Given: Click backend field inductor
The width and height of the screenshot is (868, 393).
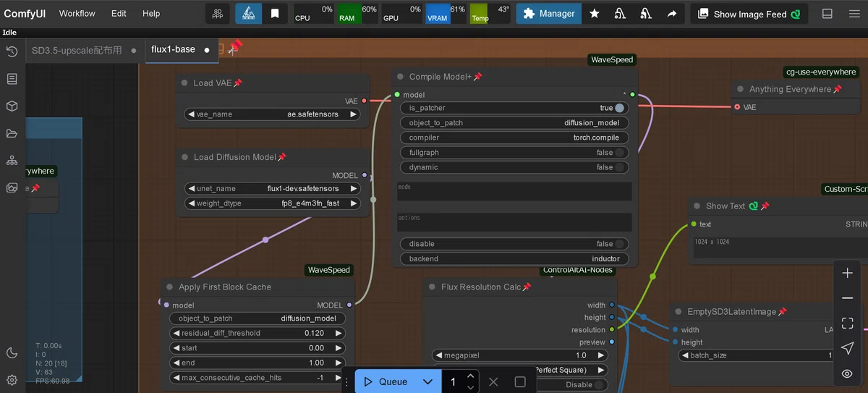Looking at the screenshot, I should point(514,258).
